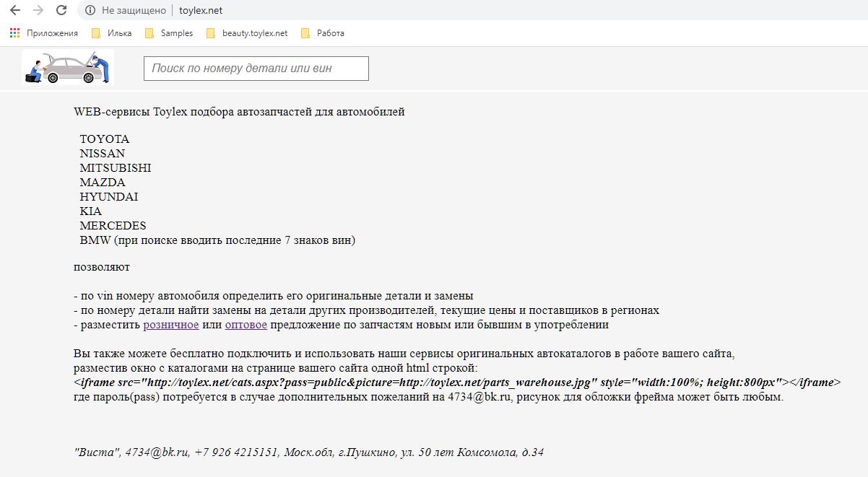The width and height of the screenshot is (868, 477).
Task: Open the Работа bookmarks folder
Action: pyautogui.click(x=322, y=33)
